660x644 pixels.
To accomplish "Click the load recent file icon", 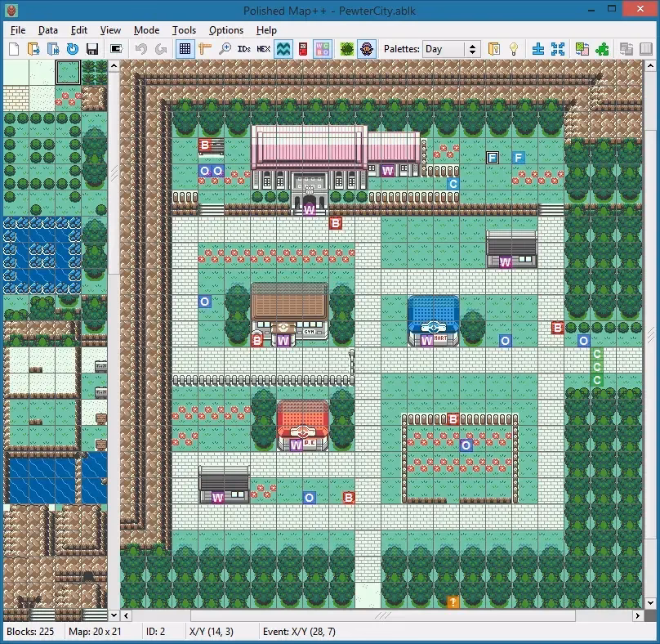I will coord(53,49).
